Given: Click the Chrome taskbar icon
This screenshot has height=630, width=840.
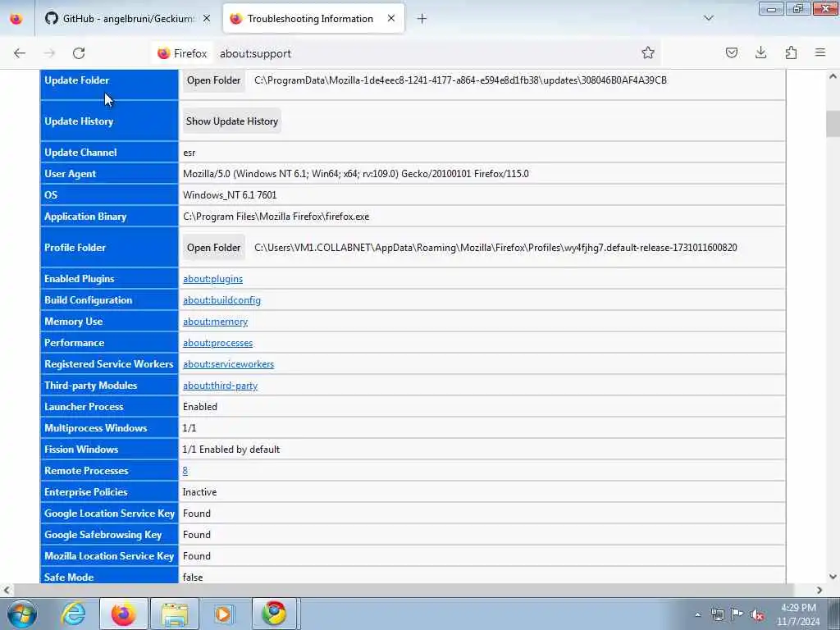Looking at the screenshot, I should click(x=274, y=614).
